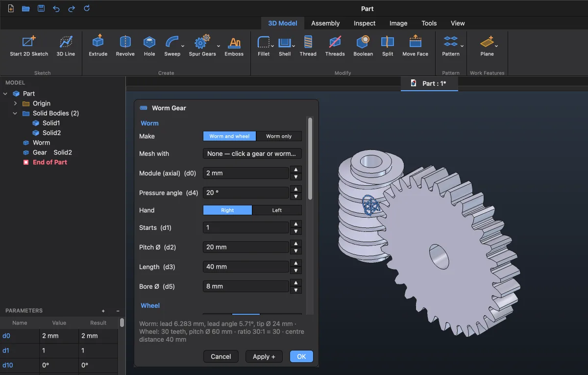Set Hand to Right
Viewport: 588px width, 375px height.
(228, 210)
